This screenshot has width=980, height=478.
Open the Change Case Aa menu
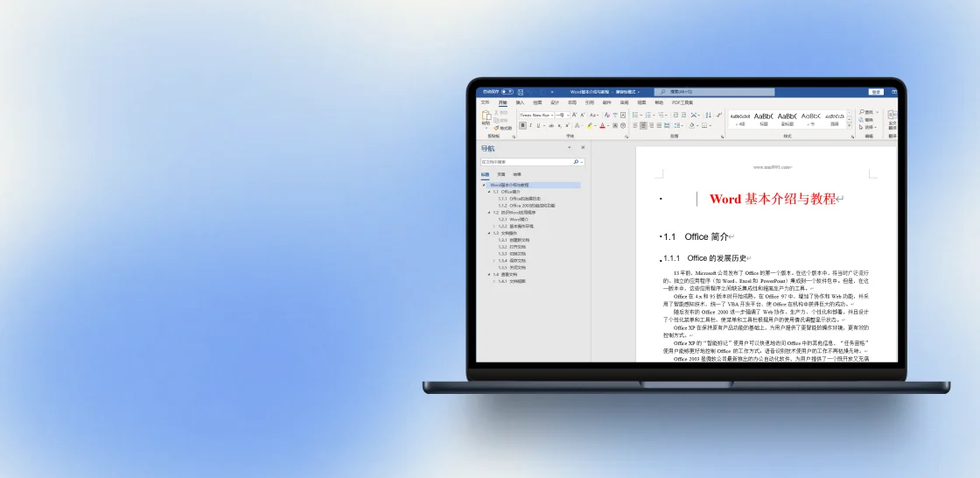[x=593, y=115]
